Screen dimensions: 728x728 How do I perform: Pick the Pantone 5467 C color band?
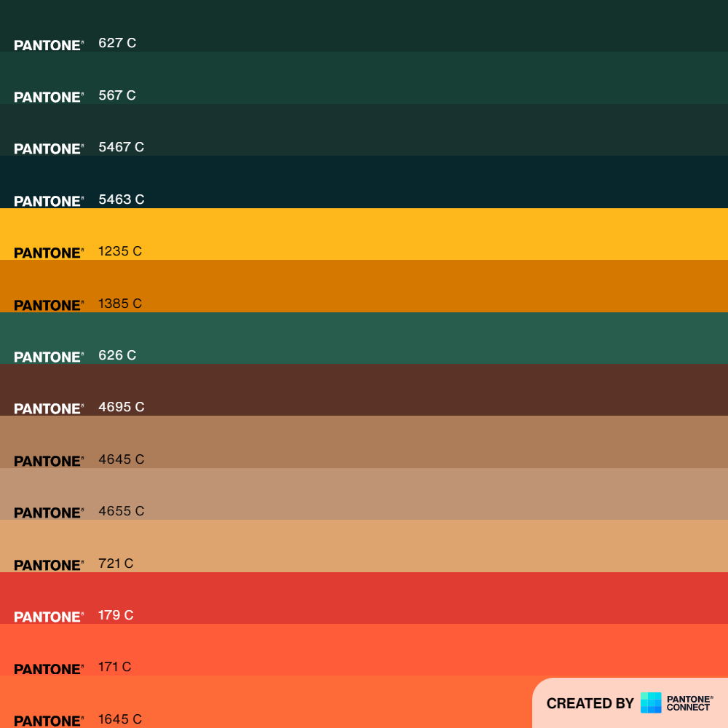click(364, 130)
